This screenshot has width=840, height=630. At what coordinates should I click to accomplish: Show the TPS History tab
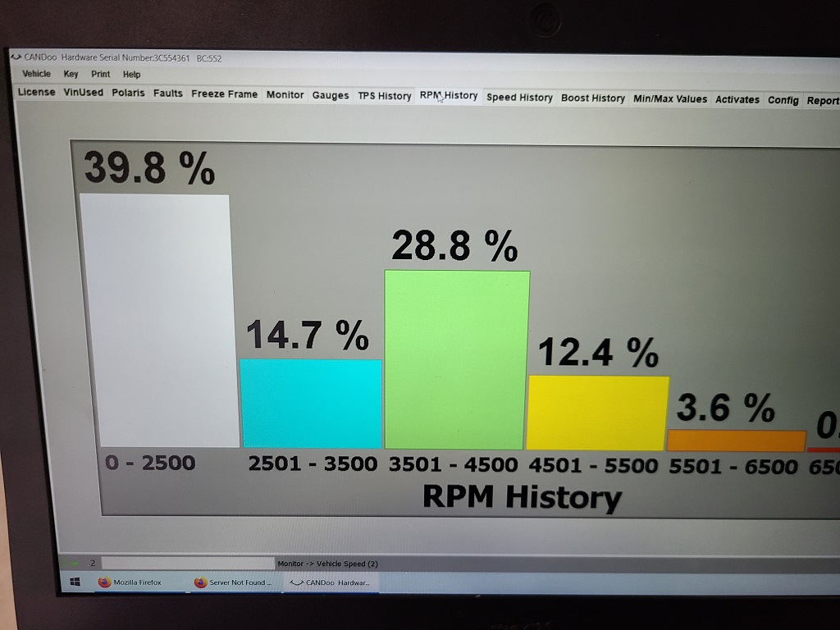[x=384, y=96]
